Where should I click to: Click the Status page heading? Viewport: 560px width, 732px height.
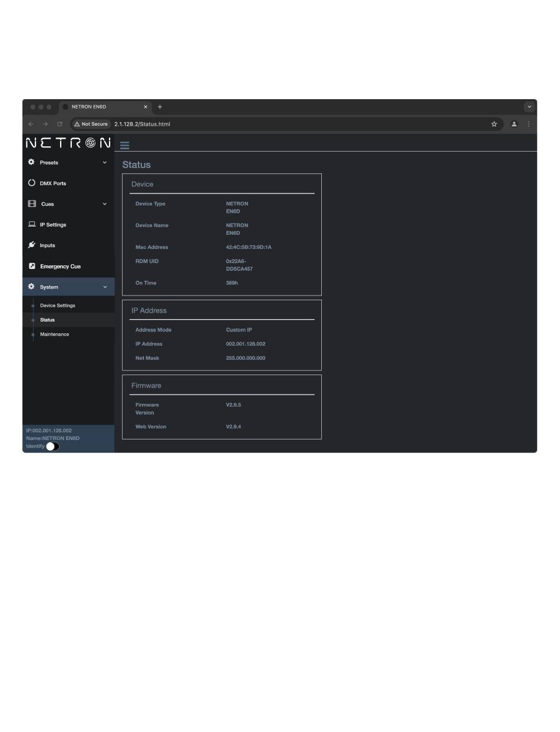coord(136,165)
